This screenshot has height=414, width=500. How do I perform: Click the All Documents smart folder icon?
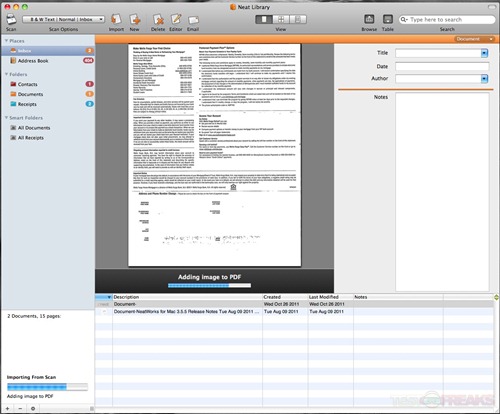pos(13,128)
